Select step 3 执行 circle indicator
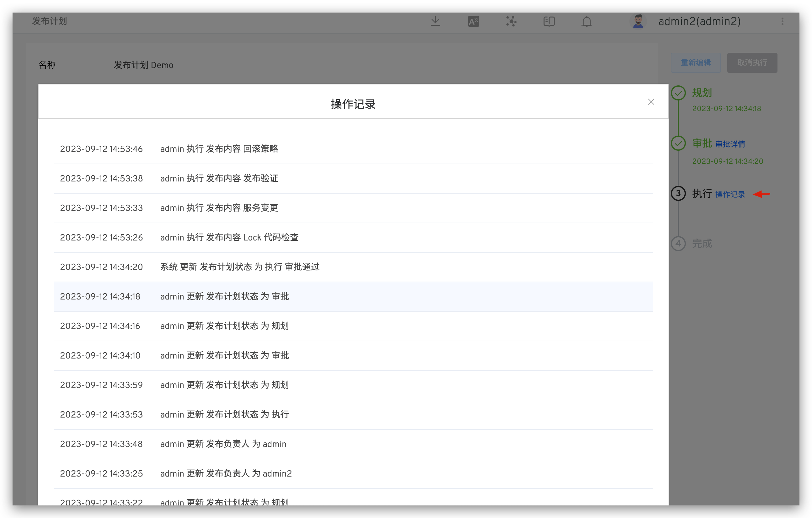Screen dimensions: 812x518 click(x=678, y=193)
